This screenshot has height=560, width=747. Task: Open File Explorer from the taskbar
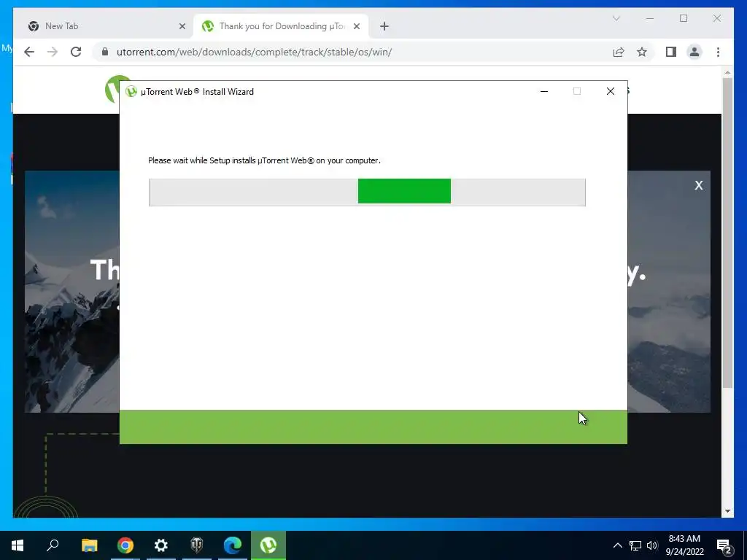(x=89, y=545)
